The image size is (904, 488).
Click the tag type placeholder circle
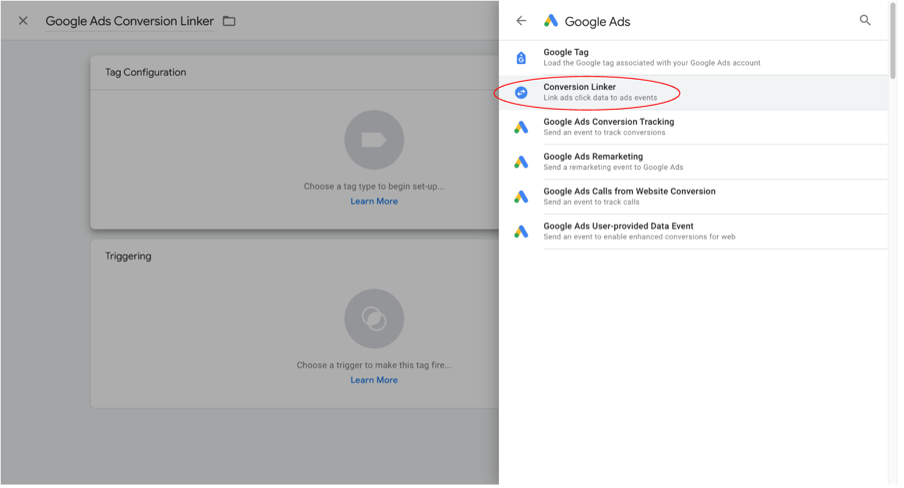pyautogui.click(x=374, y=140)
